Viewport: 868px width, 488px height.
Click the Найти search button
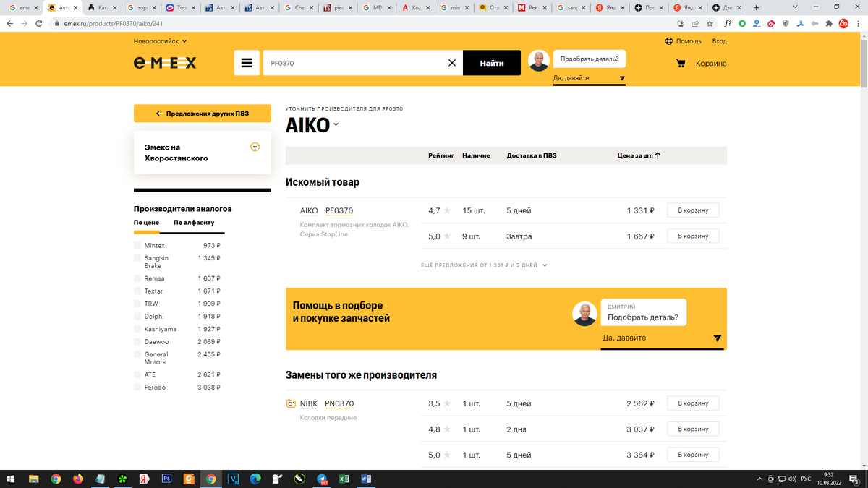point(492,63)
